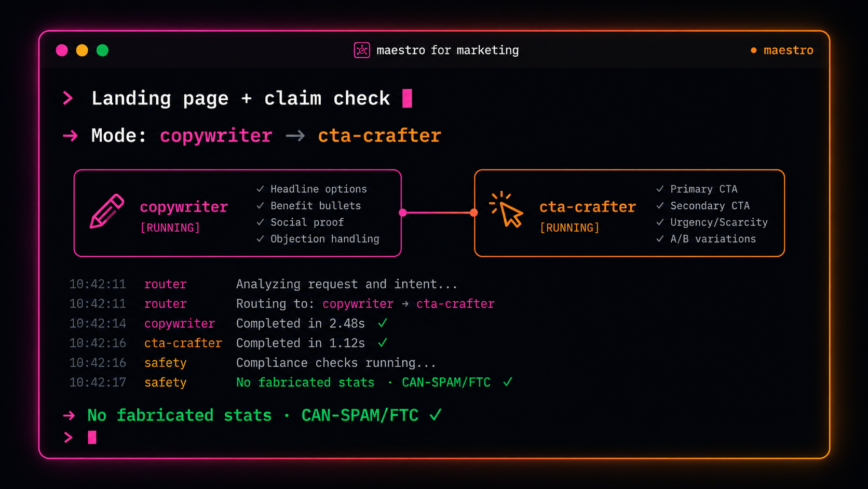Viewport: 868px width, 489px height.
Task: Click the maestro label at top right
Action: tap(789, 50)
